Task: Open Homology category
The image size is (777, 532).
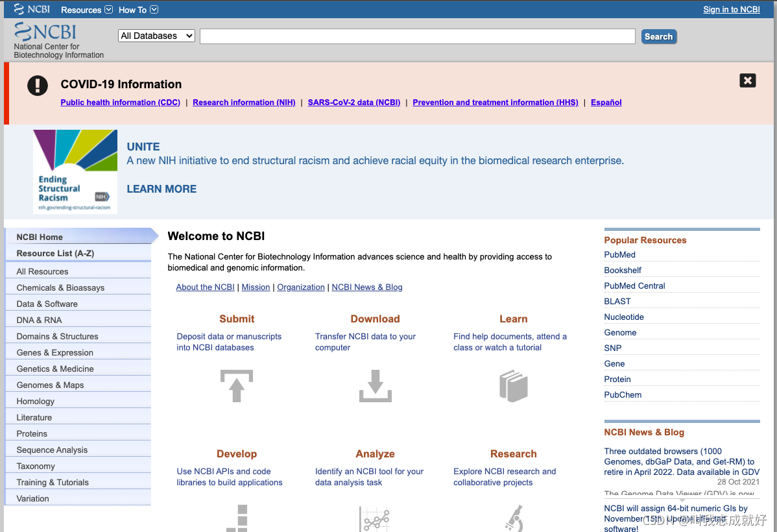Action: [x=78, y=401]
